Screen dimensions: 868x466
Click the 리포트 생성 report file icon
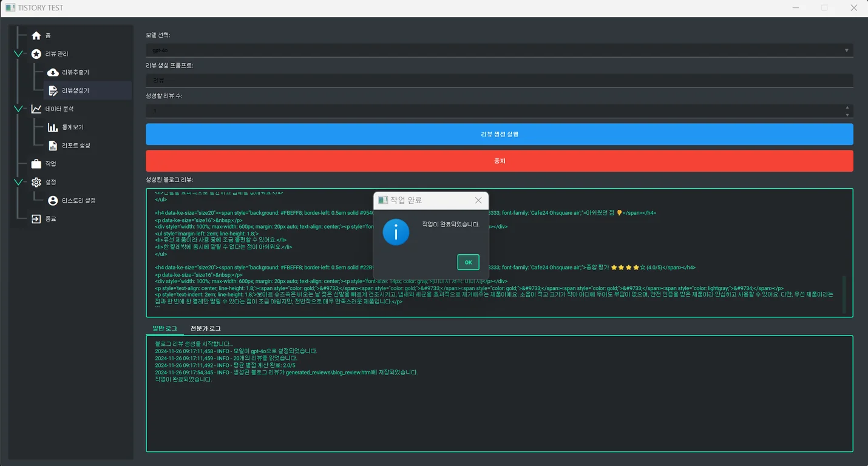coord(53,146)
